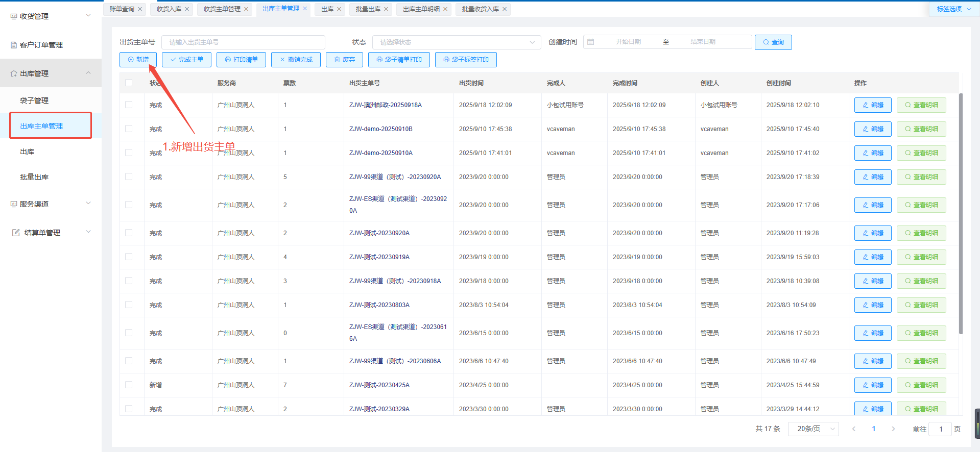Open the 20条/页 page size dropdown
Screen dimensions: 980x452
(813, 429)
